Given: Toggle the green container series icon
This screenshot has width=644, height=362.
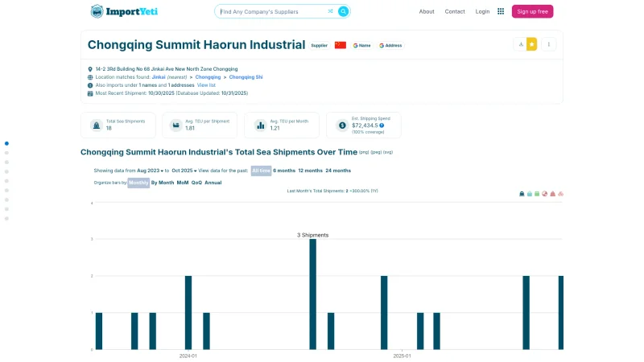Looking at the screenshot, I should [537, 194].
